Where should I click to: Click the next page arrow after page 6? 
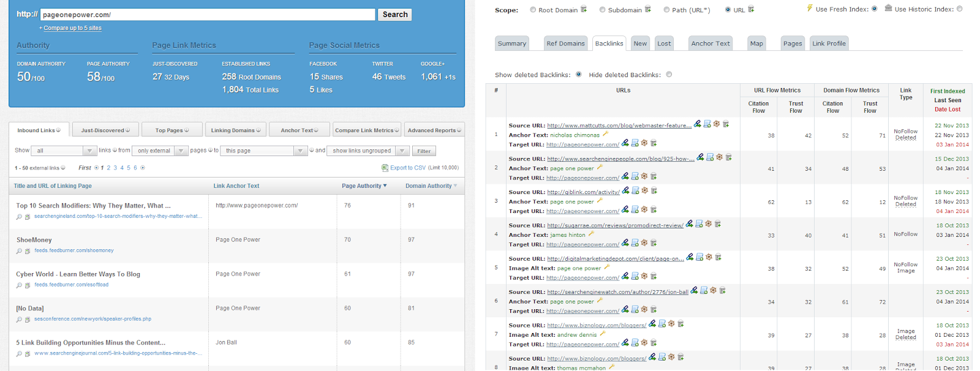tap(143, 168)
